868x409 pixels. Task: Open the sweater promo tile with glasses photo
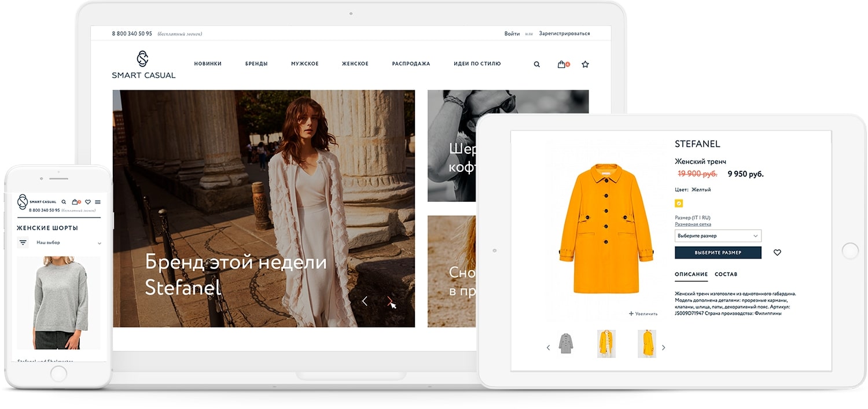click(453, 146)
